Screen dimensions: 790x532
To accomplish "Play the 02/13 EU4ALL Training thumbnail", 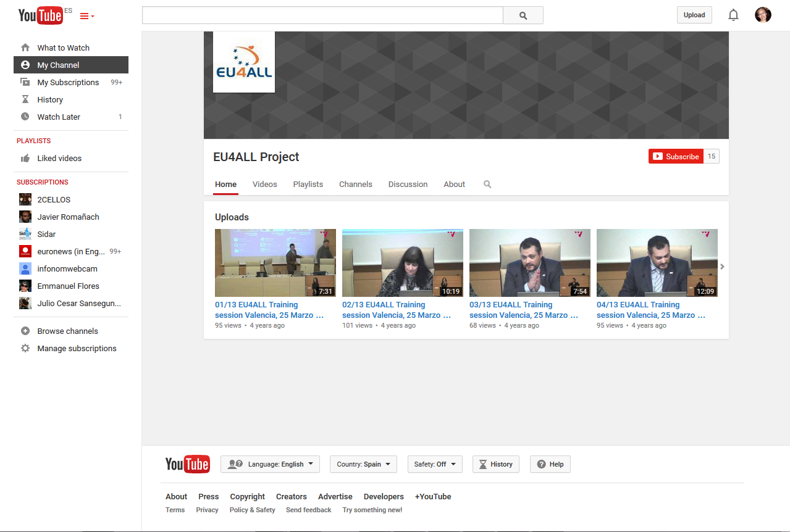I will point(403,263).
